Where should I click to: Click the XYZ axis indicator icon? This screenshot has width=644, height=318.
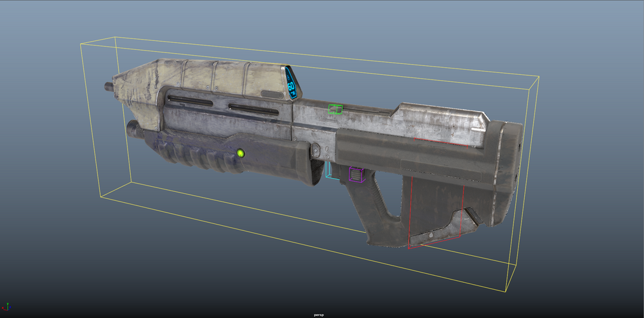click(x=6, y=306)
